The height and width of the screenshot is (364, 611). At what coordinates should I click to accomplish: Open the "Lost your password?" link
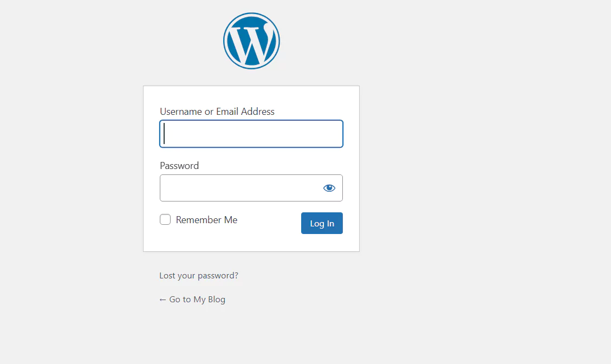pos(199,276)
